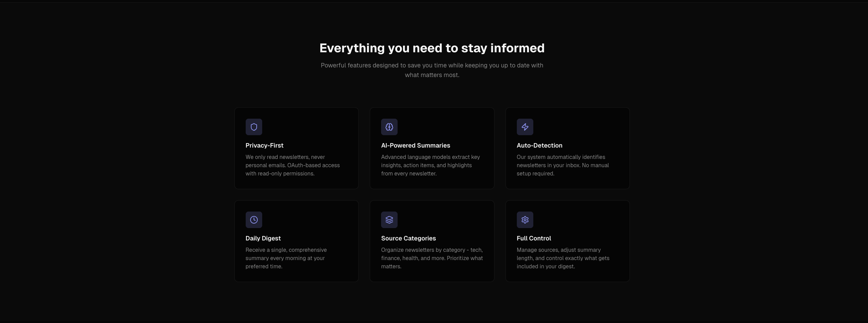Open the Full Control feature card
The image size is (868, 323).
click(567, 241)
